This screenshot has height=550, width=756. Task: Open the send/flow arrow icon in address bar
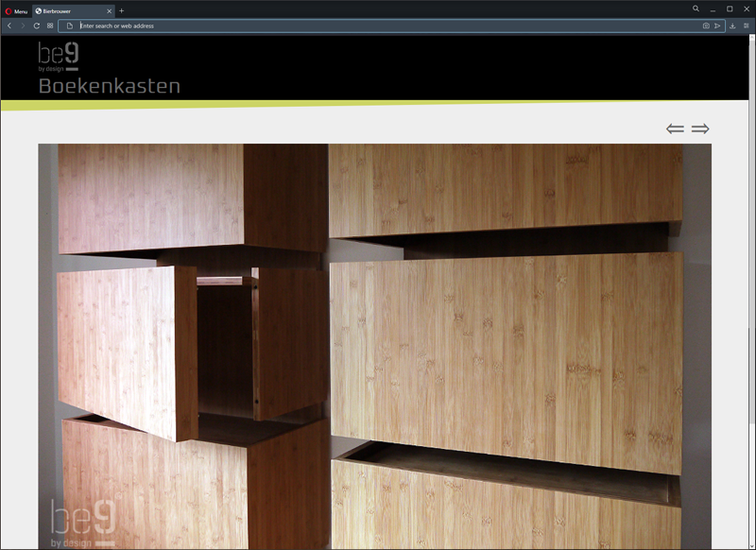717,26
